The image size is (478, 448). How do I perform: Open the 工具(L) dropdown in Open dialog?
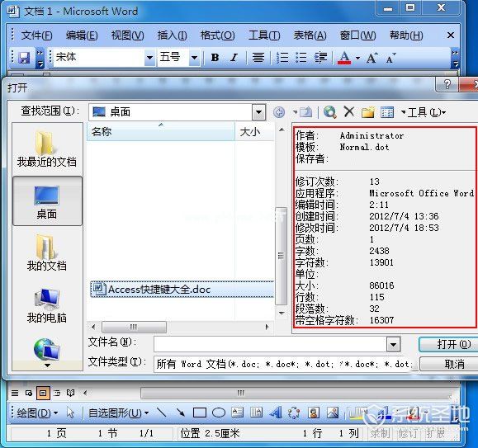tap(427, 112)
